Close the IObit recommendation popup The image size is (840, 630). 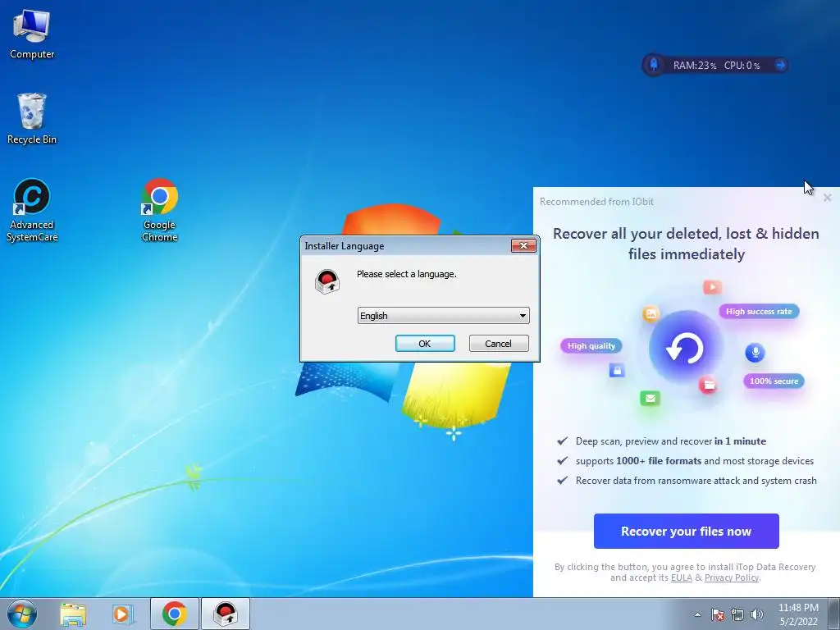(827, 198)
